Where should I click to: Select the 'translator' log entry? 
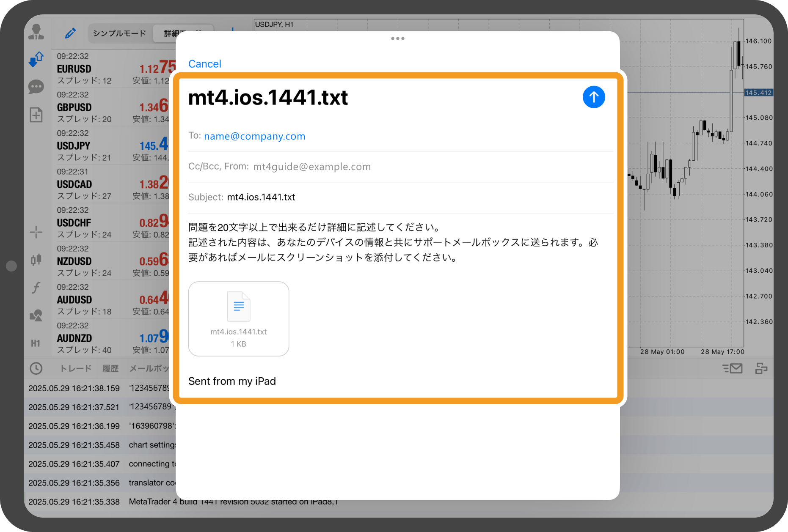pos(101,483)
